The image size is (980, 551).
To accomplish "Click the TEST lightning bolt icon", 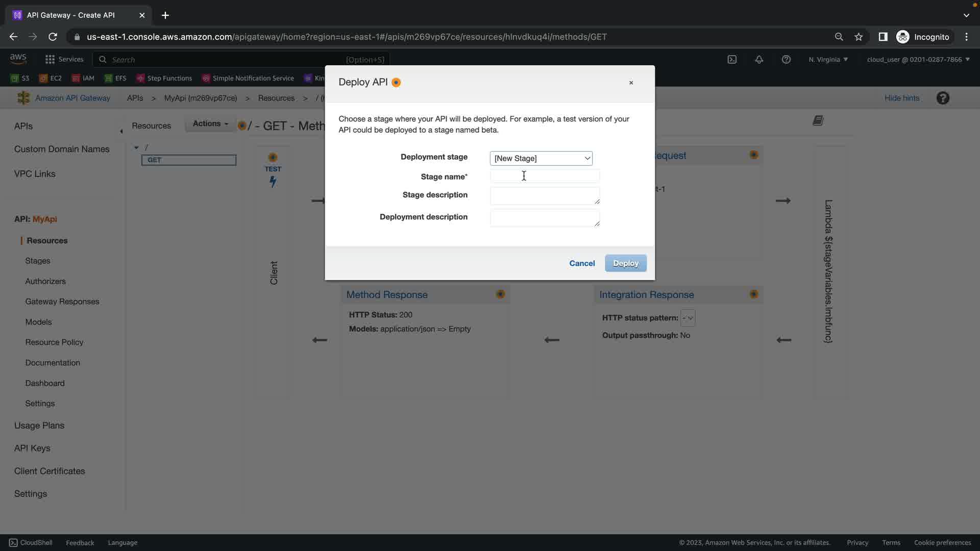I will pos(273,182).
